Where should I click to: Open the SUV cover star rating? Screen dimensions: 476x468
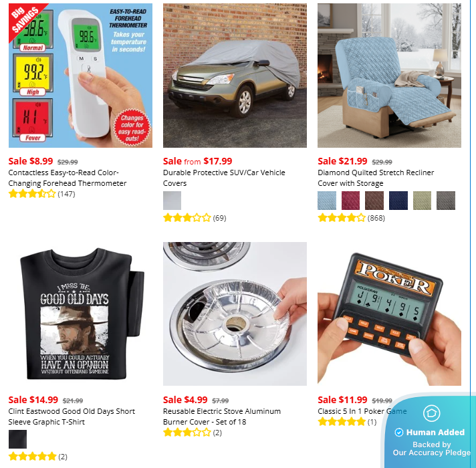pos(195,217)
